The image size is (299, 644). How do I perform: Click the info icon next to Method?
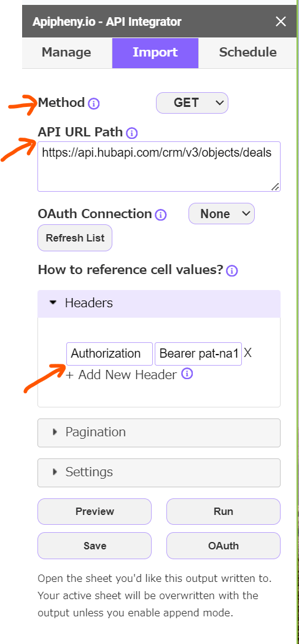point(94,103)
